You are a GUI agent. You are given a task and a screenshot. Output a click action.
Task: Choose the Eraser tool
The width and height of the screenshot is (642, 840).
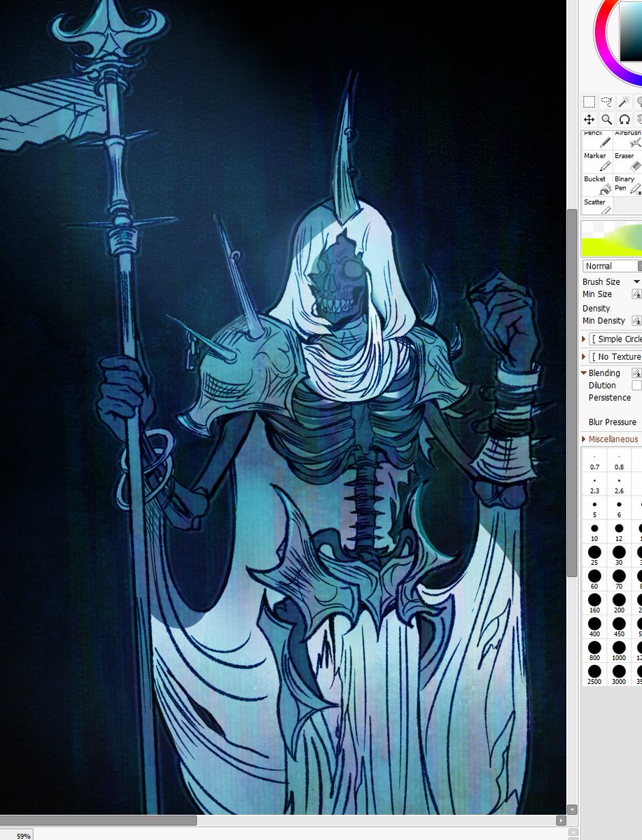pos(627,162)
